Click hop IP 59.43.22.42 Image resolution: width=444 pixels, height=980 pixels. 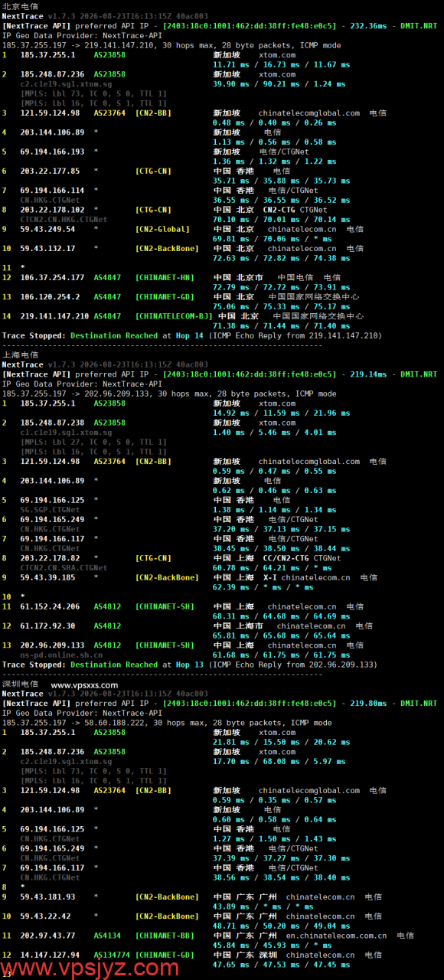[45, 916]
